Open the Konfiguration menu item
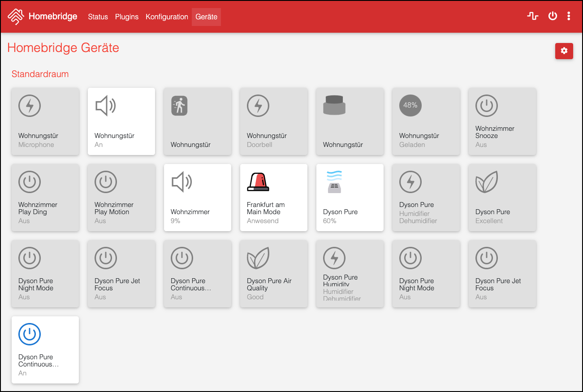583x392 pixels. [x=167, y=17]
